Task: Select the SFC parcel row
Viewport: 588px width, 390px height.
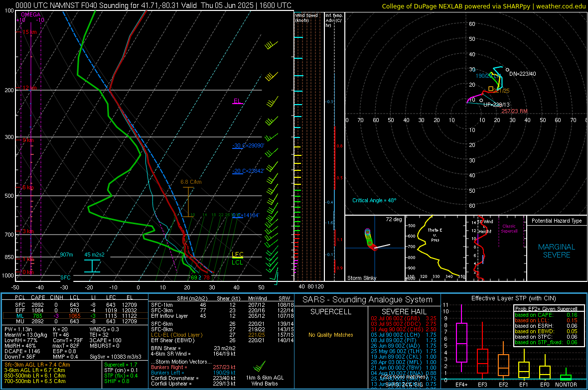Action: [x=75, y=305]
